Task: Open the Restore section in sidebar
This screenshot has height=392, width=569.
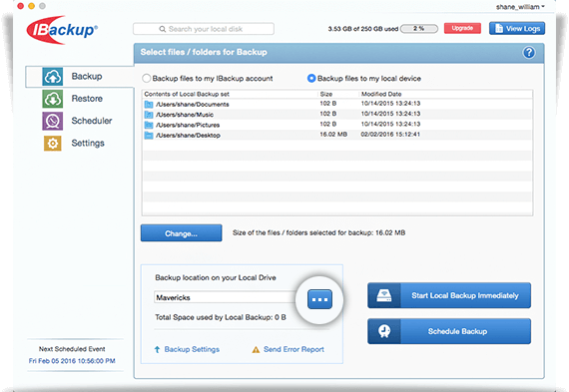Action: click(87, 99)
